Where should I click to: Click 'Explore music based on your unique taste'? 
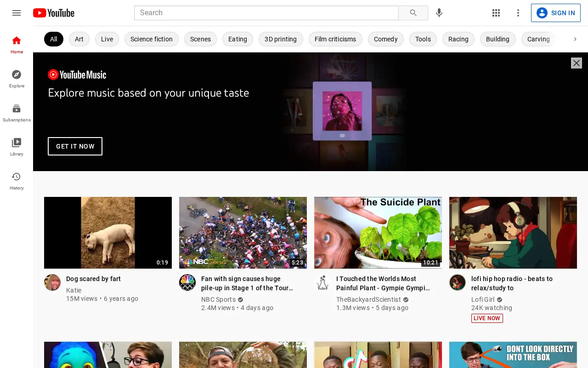click(x=148, y=93)
